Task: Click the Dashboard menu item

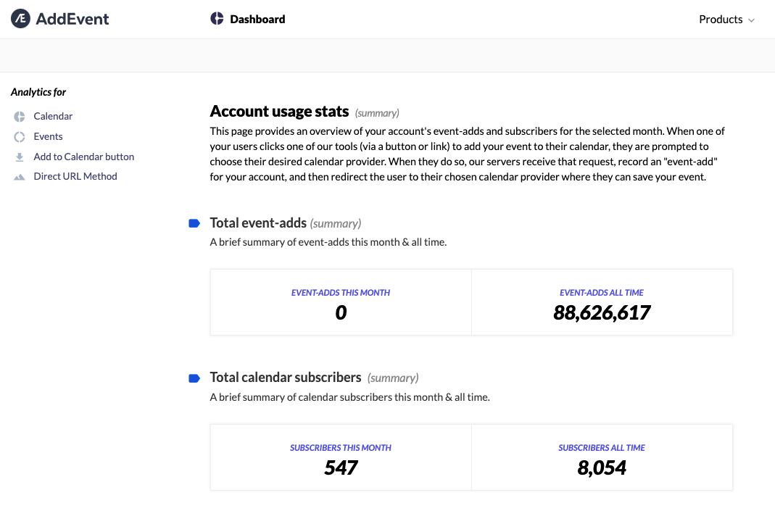Action: [x=257, y=19]
